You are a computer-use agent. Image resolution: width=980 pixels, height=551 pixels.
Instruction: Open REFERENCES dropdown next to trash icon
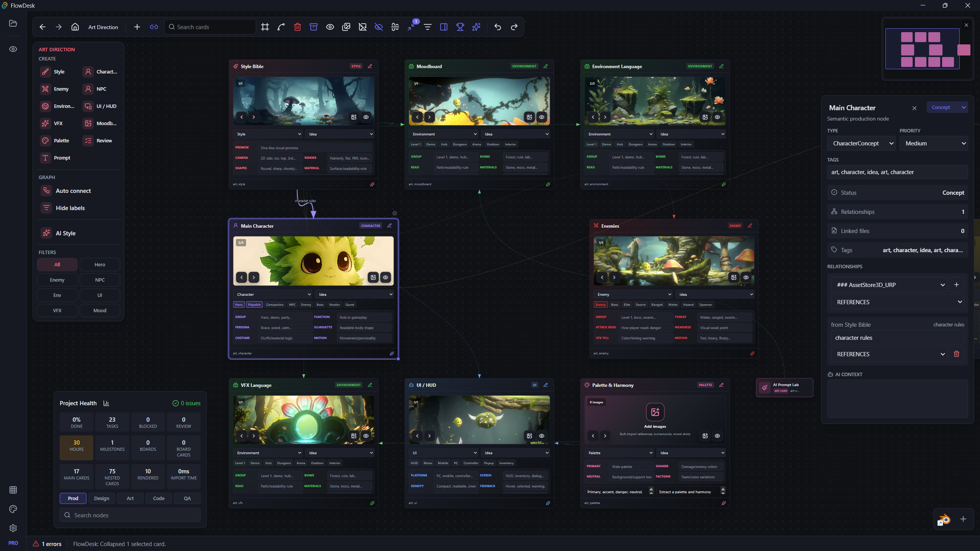[x=889, y=354]
